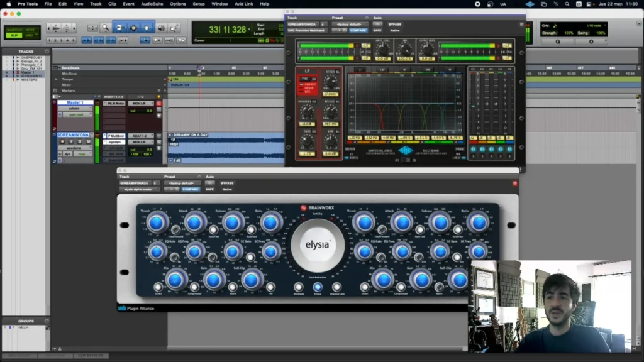Click the Record Enable button on 6DREAMIN'ONA track
Image resolution: width=644 pixels, height=362 pixels.
click(62, 141)
